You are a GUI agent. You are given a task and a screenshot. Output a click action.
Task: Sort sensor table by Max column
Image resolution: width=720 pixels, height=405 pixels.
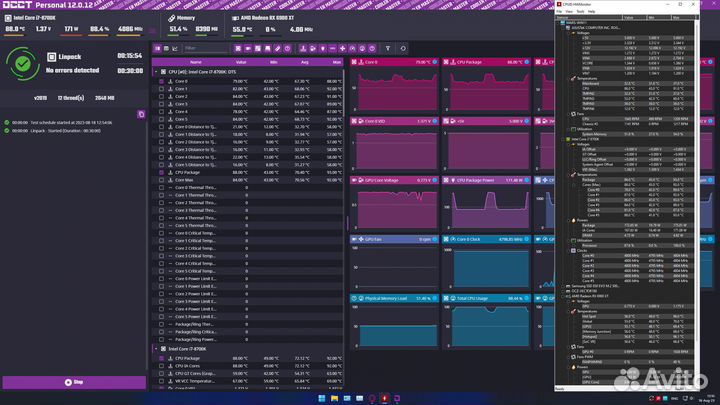337,62
